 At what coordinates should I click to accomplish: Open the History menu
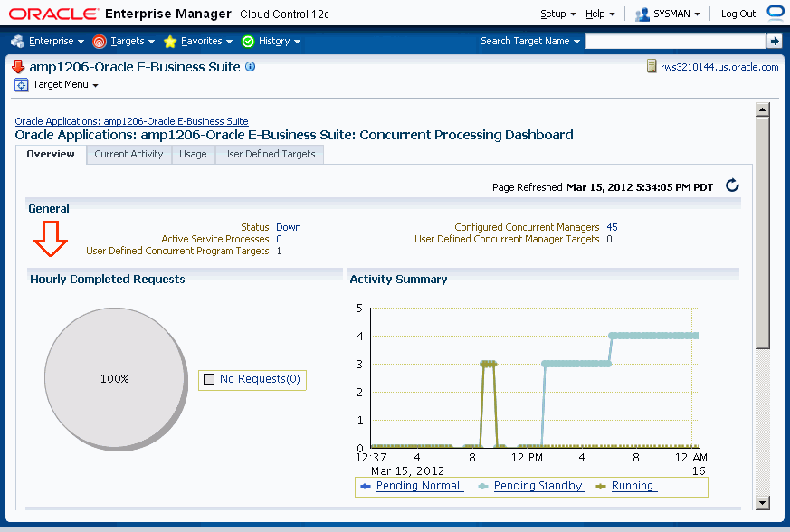click(280, 42)
